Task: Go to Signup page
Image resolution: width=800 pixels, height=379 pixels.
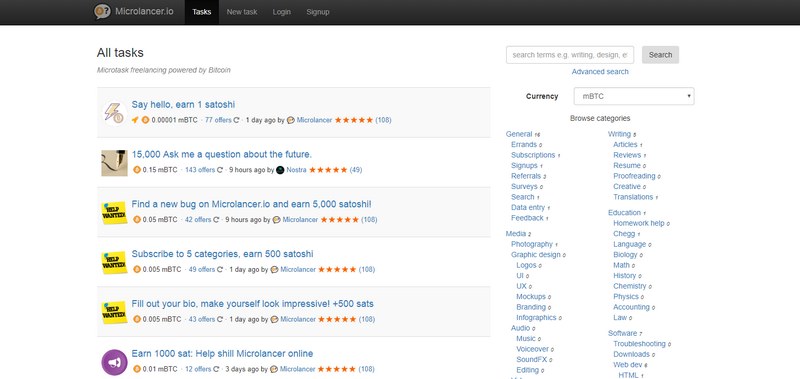Action: (x=318, y=12)
